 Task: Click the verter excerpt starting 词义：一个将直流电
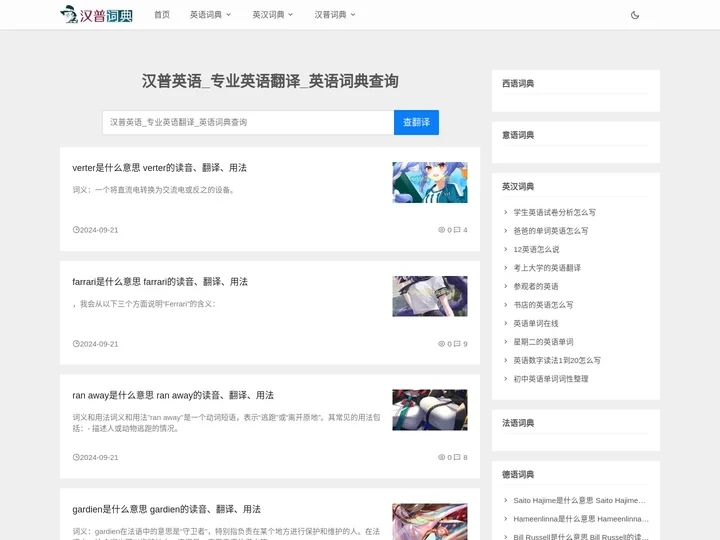point(155,190)
